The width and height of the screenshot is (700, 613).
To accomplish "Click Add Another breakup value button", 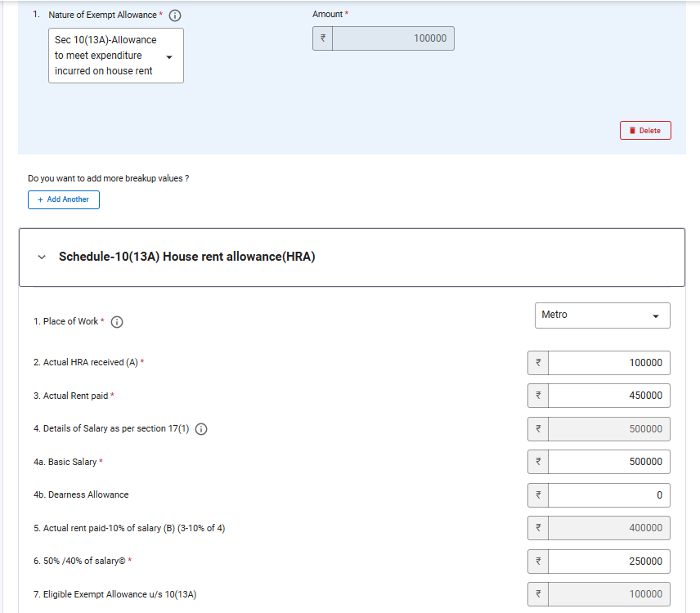I will coord(64,199).
